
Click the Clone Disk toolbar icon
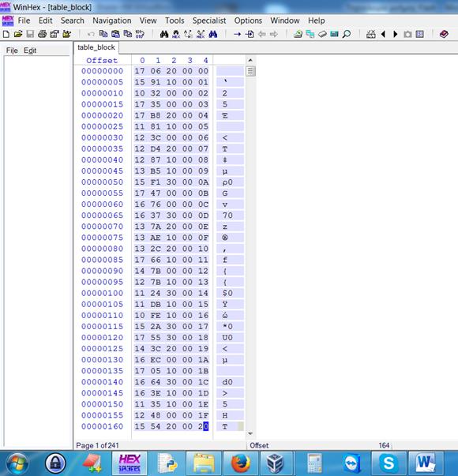pos(310,34)
